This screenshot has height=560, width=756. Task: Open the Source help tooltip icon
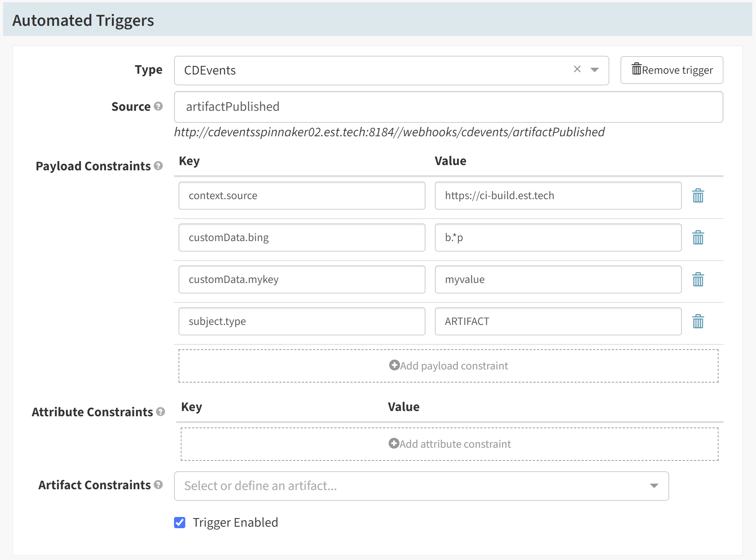tap(158, 106)
